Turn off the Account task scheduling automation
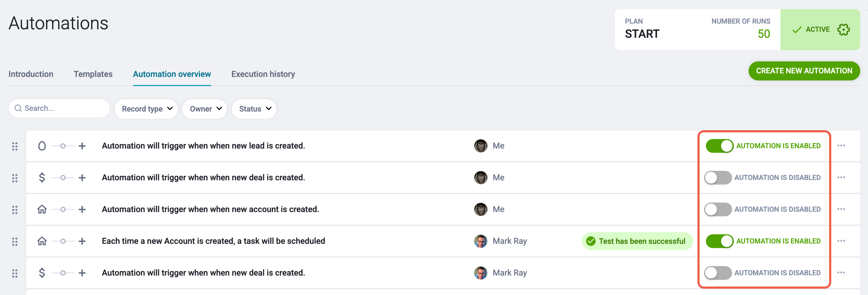Image resolution: width=868 pixels, height=295 pixels. click(x=720, y=241)
